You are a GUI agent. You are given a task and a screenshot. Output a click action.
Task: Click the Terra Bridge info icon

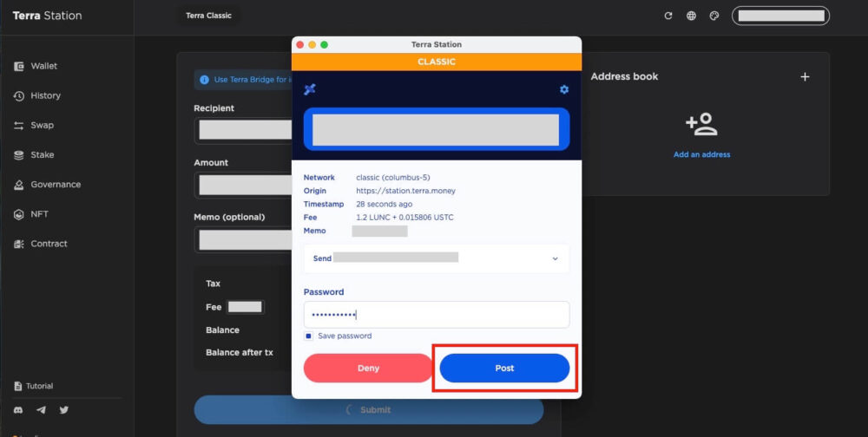point(204,80)
